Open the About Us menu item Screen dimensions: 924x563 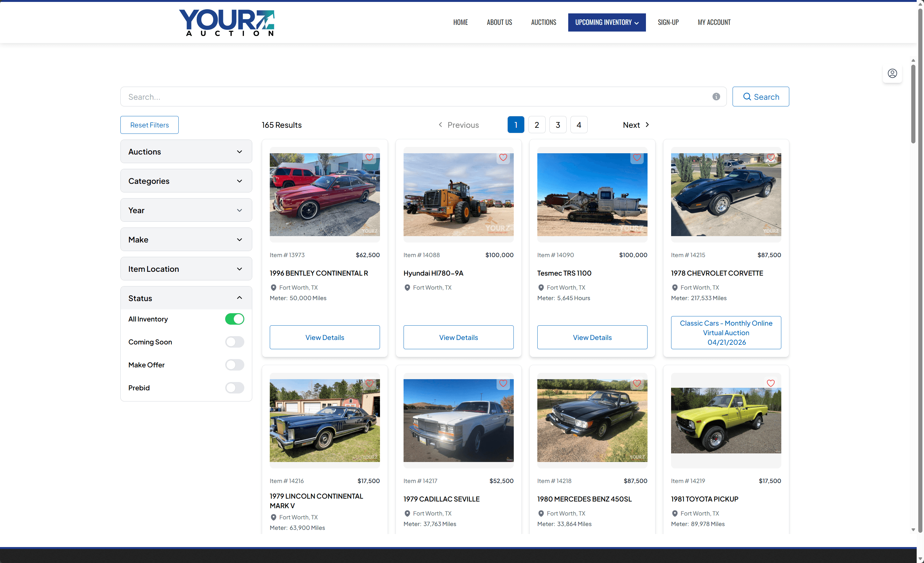point(499,23)
